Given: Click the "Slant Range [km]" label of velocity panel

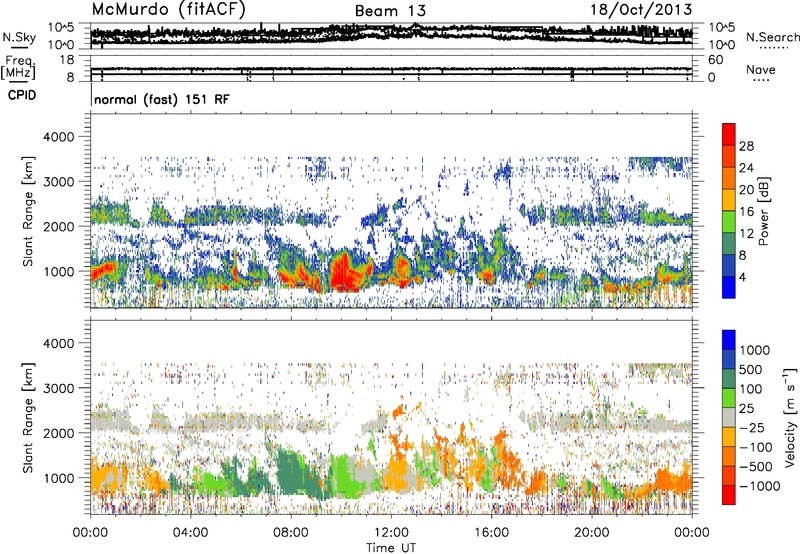Looking at the screenshot, I should [x=28, y=417].
